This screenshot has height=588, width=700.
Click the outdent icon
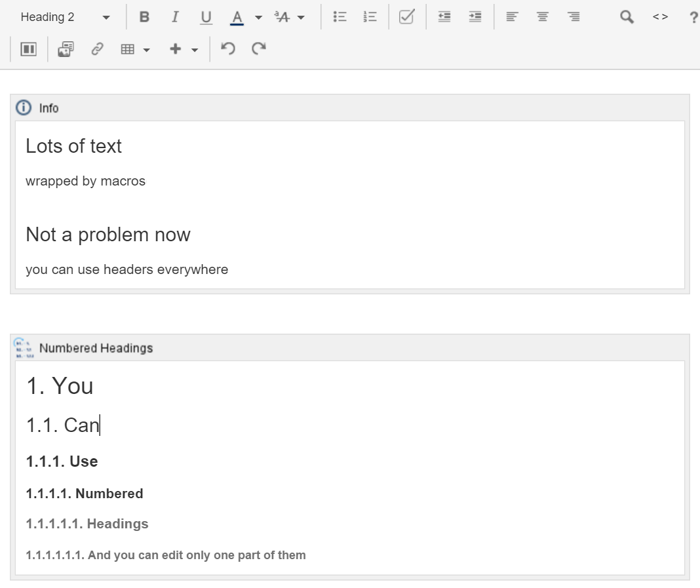tap(444, 18)
